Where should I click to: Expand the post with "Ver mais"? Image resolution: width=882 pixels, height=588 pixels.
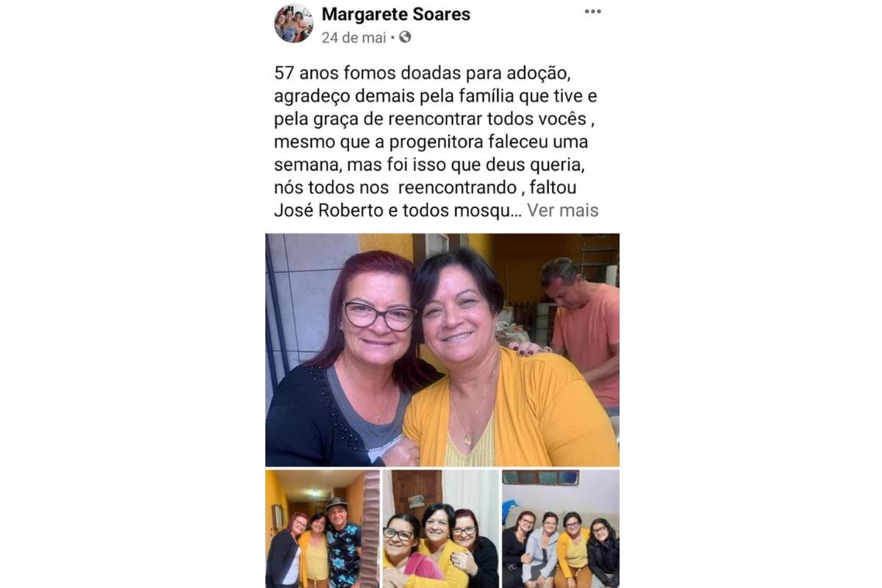(563, 210)
